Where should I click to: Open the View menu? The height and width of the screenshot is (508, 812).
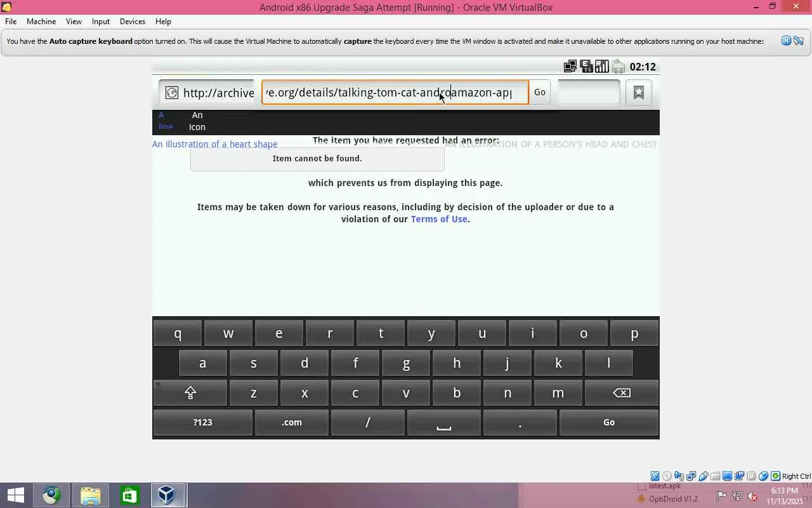[x=74, y=21]
